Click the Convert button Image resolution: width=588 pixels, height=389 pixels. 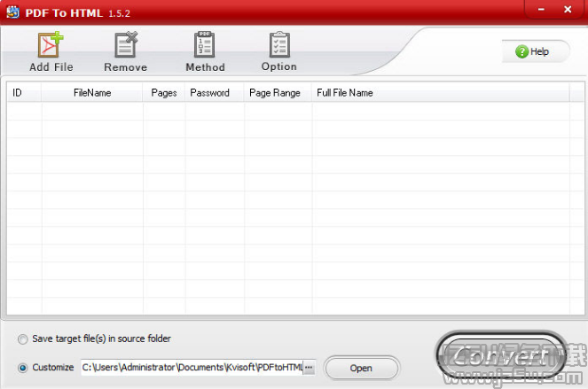501,356
